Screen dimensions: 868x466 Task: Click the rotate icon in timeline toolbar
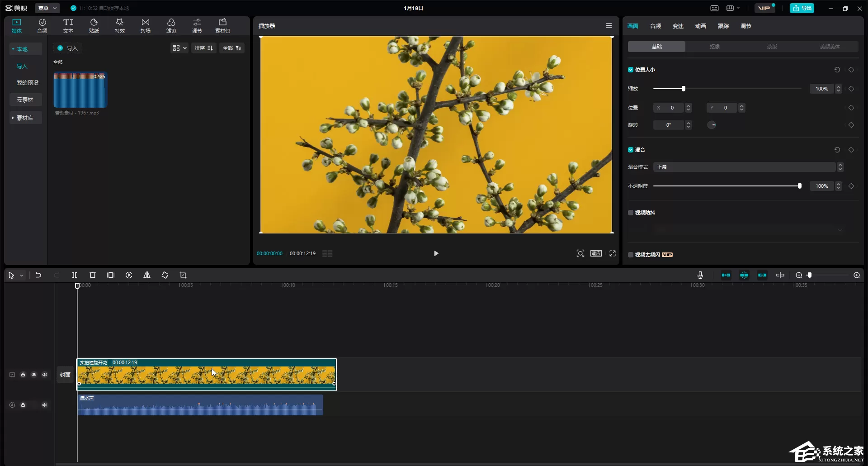(x=165, y=275)
